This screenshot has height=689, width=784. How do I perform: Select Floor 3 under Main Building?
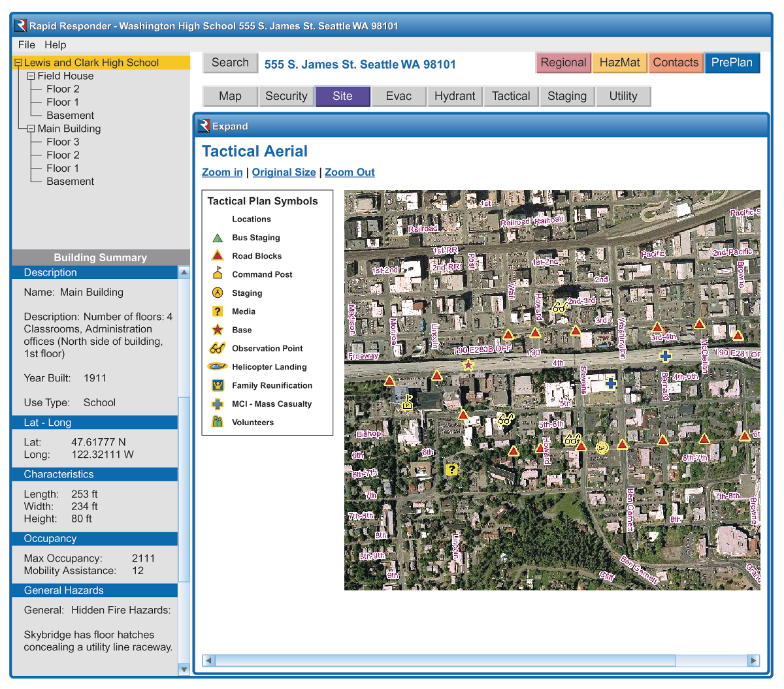[63, 142]
